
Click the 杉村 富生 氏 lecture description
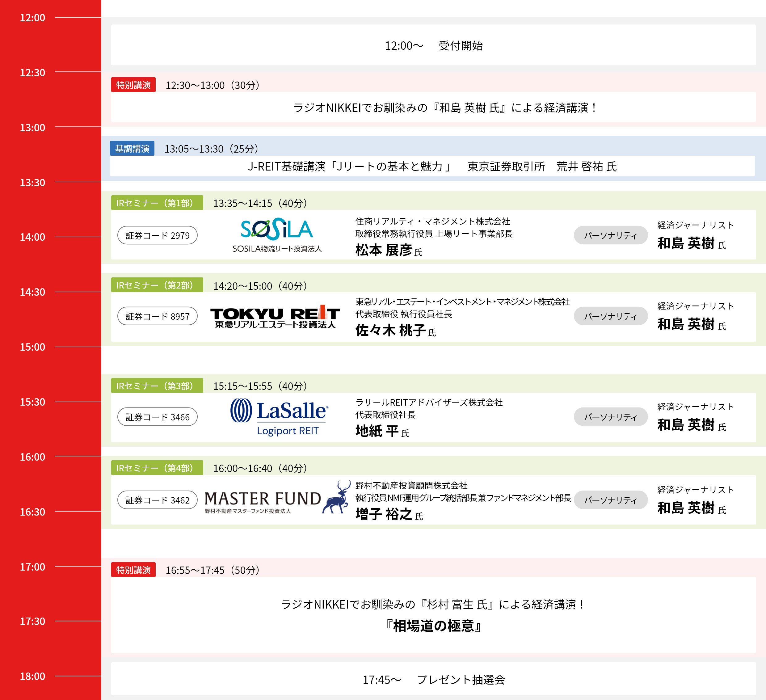(433, 604)
